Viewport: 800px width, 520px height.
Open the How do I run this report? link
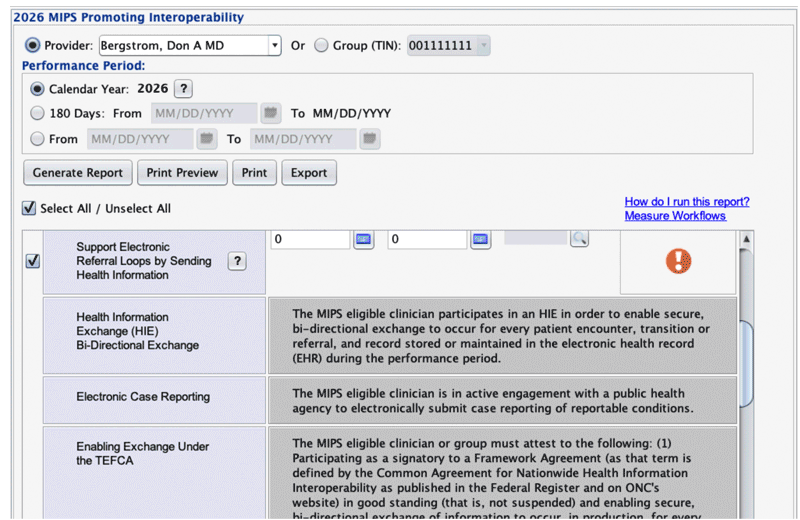687,202
